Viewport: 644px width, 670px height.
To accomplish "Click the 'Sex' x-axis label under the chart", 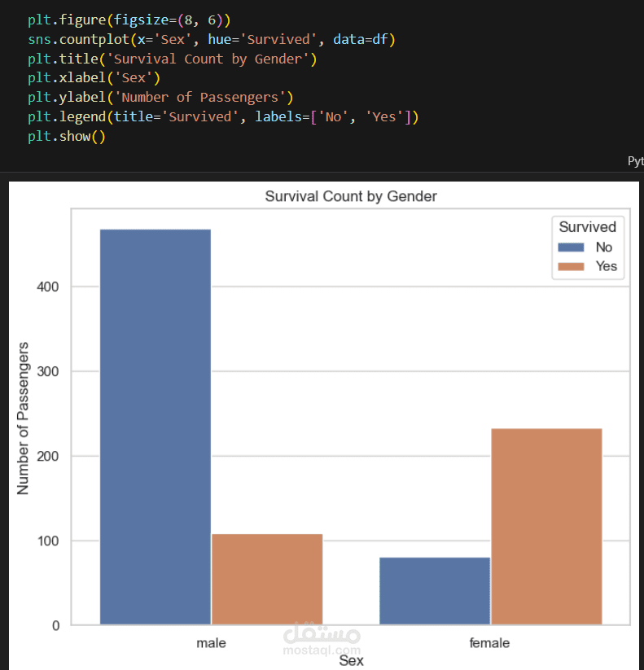I will [351, 661].
